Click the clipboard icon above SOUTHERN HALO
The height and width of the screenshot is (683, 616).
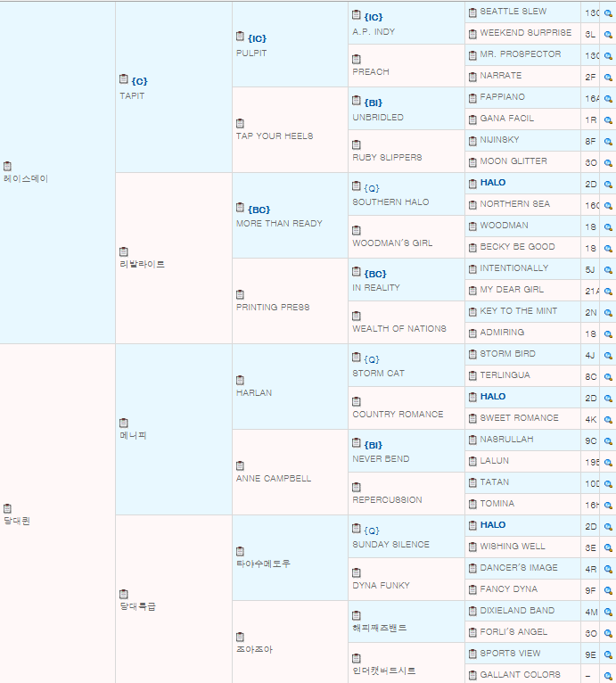tap(356, 186)
